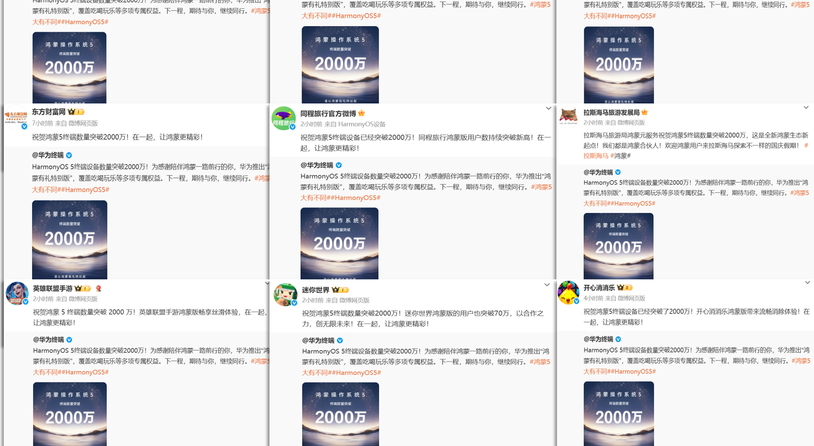Open @华为终端 mention in 同程旅行官方微博 post
This screenshot has height=446, width=814.
point(317,165)
